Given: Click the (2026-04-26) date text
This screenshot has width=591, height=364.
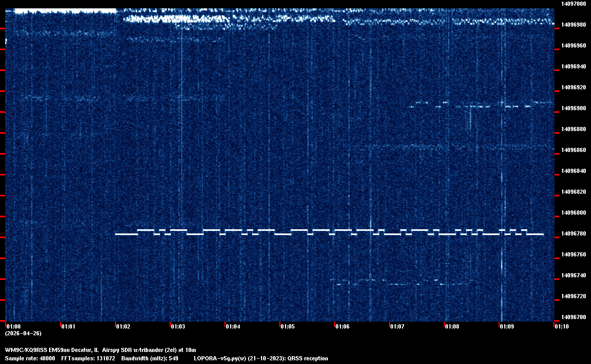Looking at the screenshot, I should pos(23,333).
